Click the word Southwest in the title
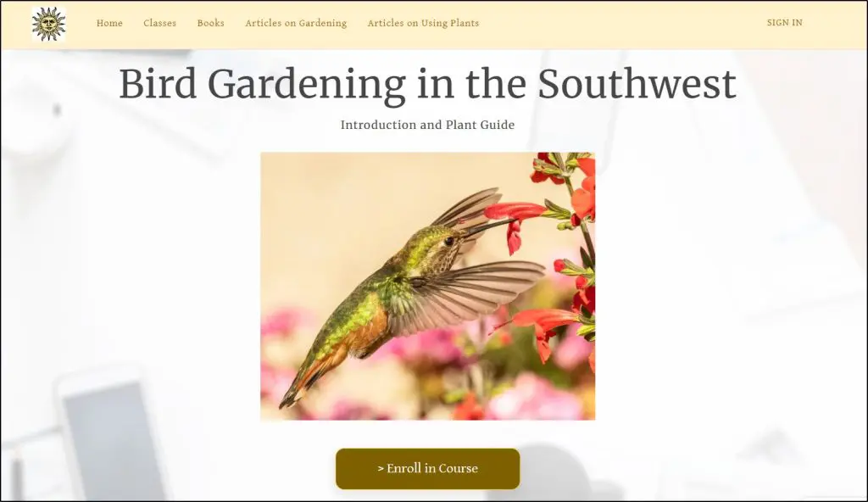868x502 pixels. 637,84
